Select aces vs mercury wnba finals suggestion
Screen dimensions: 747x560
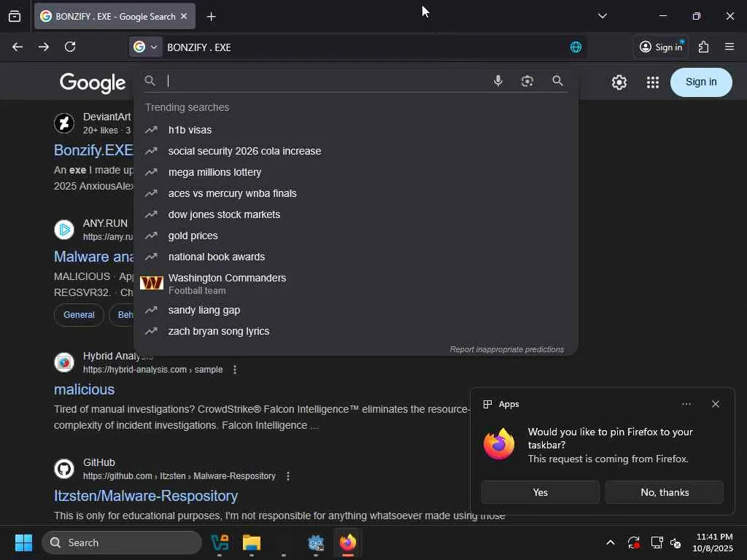click(x=356, y=193)
